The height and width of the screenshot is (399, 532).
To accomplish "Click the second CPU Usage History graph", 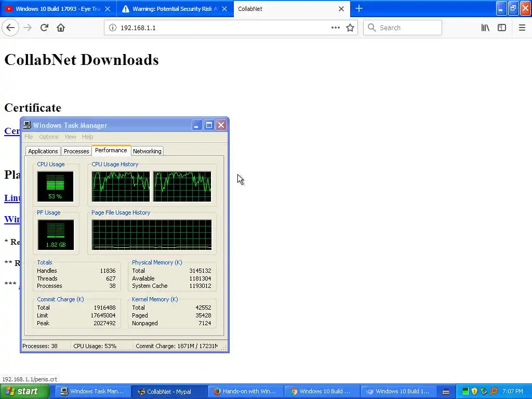I will pos(182,187).
